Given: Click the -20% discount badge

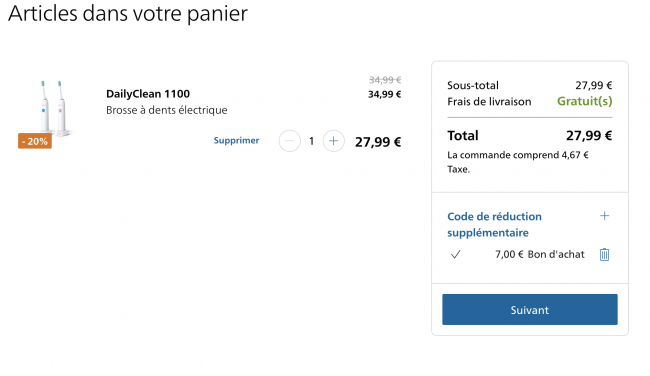Looking at the screenshot, I should 35,141.
